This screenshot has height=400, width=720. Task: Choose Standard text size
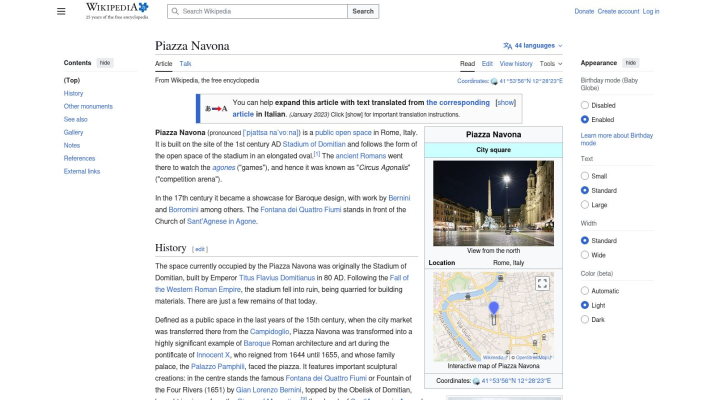585,190
